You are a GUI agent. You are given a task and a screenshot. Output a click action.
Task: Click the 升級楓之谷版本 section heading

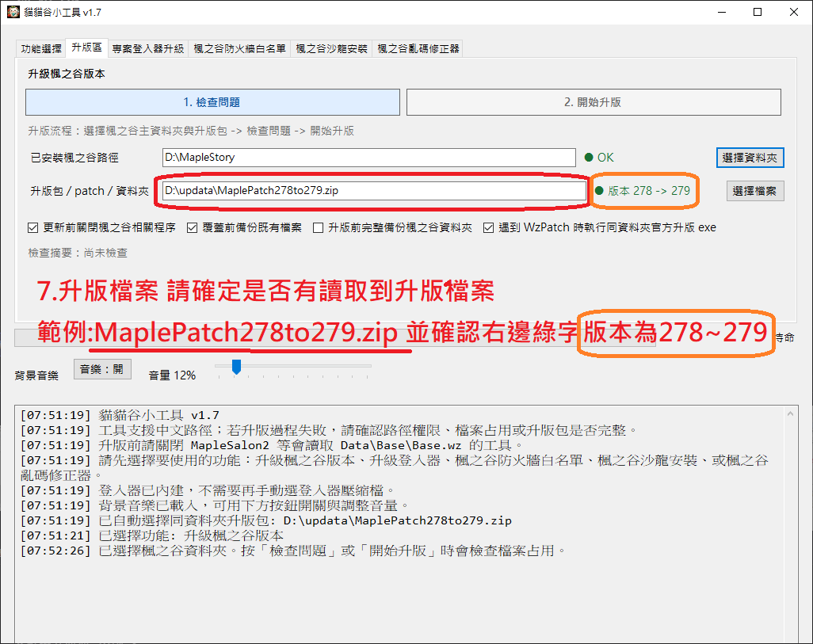point(67,74)
